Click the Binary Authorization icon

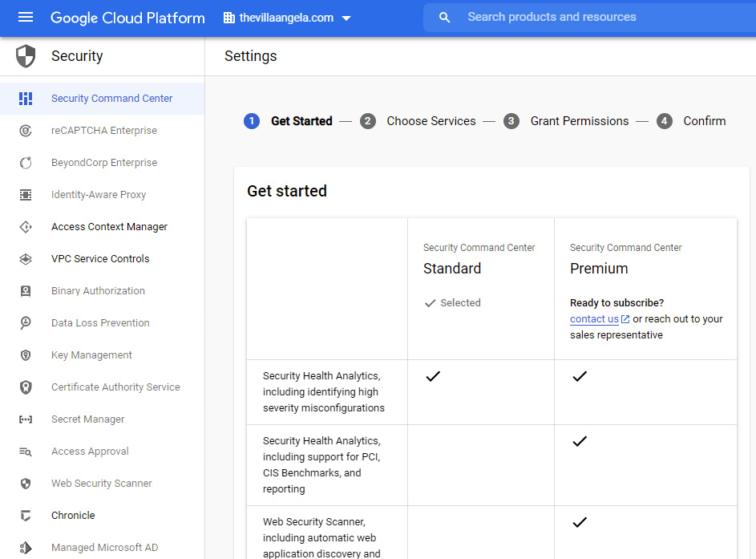(x=26, y=291)
